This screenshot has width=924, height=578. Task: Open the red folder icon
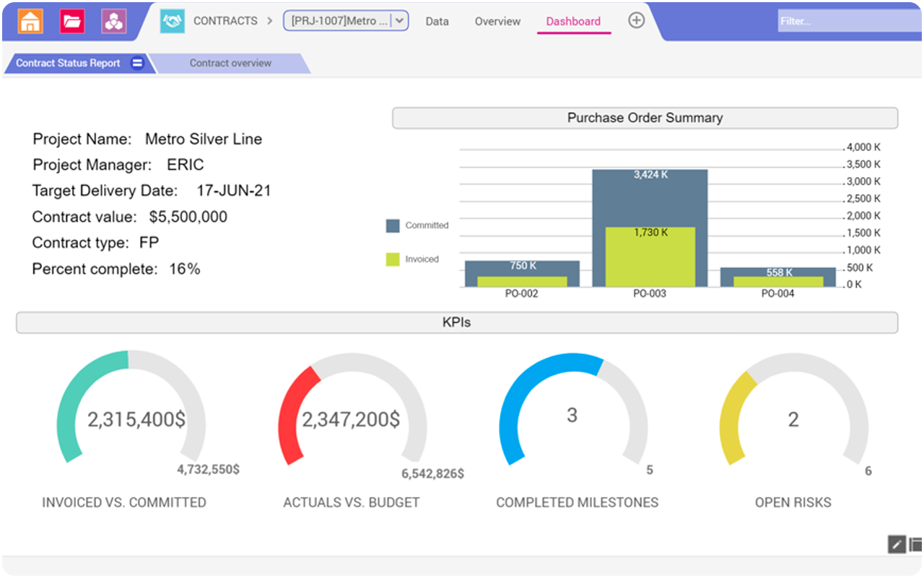[x=72, y=21]
